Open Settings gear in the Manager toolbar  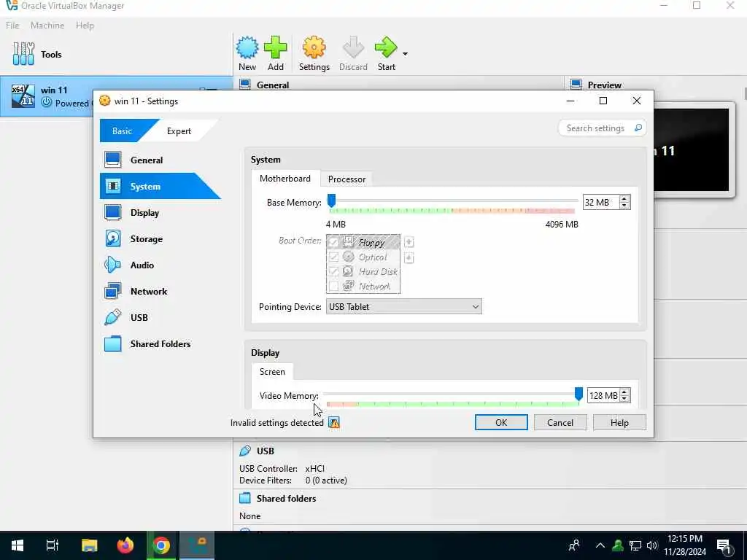click(314, 47)
